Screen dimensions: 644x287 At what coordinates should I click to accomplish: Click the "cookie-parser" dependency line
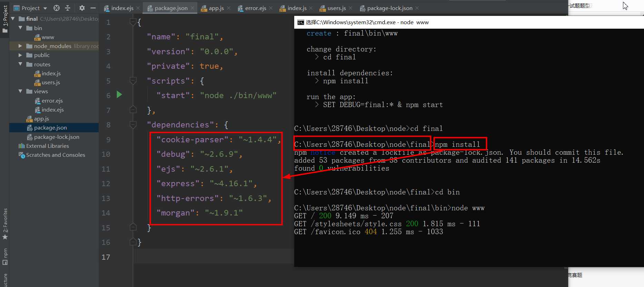pos(219,140)
